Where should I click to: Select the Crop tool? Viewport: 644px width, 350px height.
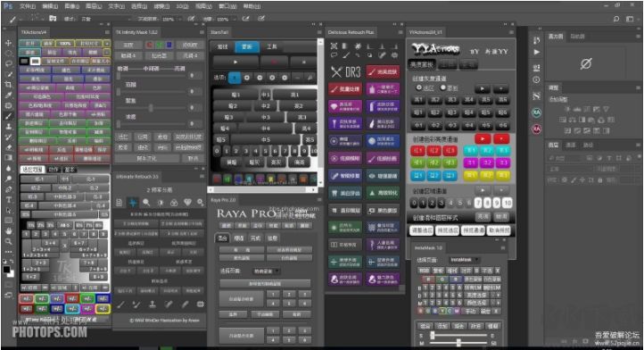click(8, 85)
